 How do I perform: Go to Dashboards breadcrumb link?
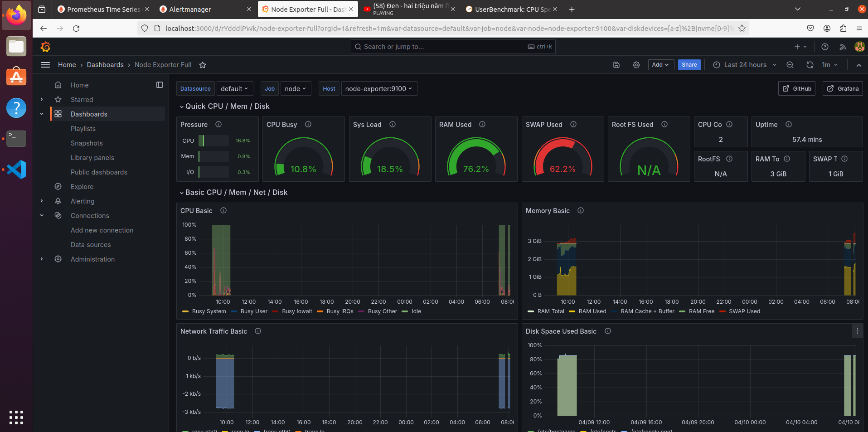click(105, 65)
